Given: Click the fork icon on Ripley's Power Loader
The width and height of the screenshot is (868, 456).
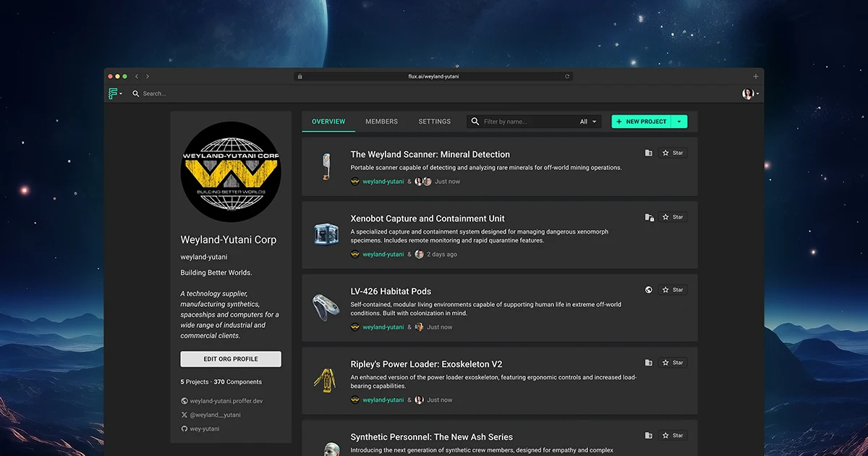Looking at the screenshot, I should click(x=649, y=363).
